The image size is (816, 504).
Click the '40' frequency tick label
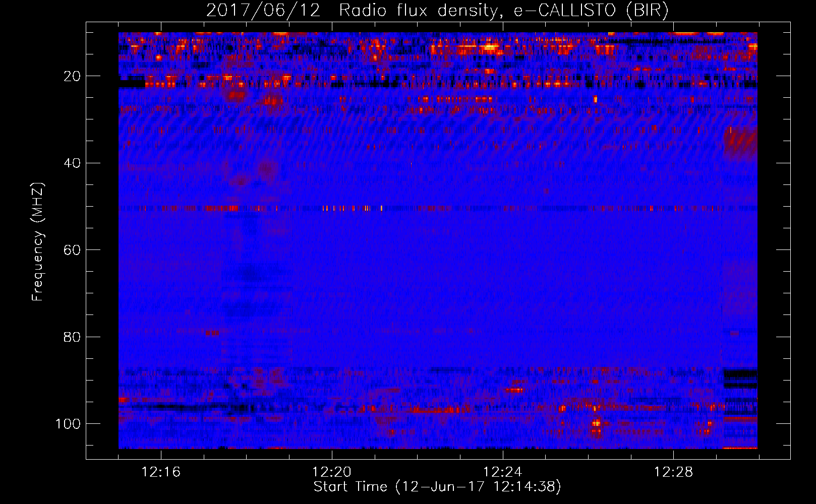coord(73,163)
